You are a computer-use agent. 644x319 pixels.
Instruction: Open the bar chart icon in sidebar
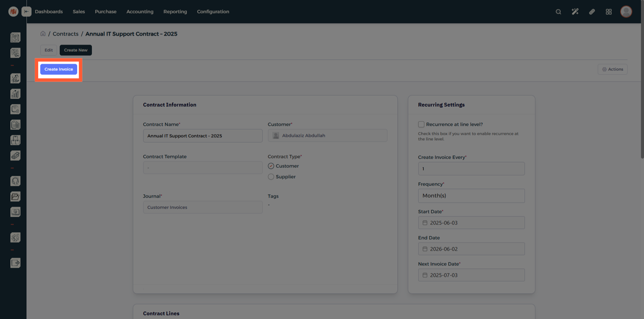[x=15, y=94]
